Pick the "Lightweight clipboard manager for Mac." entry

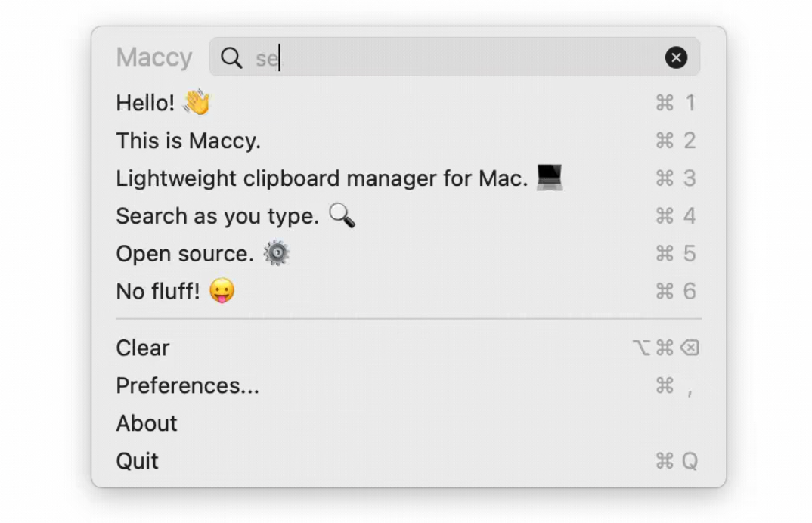[x=321, y=178]
